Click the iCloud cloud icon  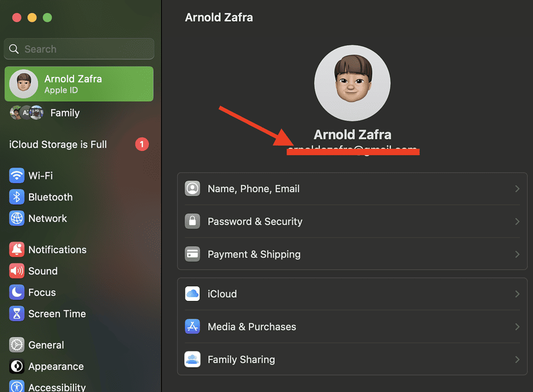coord(192,294)
